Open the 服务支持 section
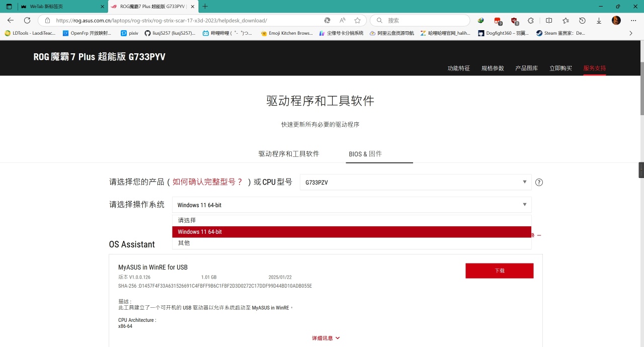 (x=595, y=68)
